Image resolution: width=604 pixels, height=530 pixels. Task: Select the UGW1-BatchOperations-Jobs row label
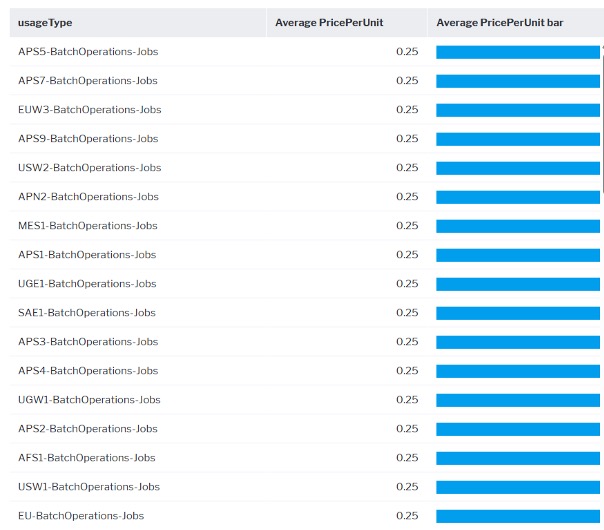(89, 400)
